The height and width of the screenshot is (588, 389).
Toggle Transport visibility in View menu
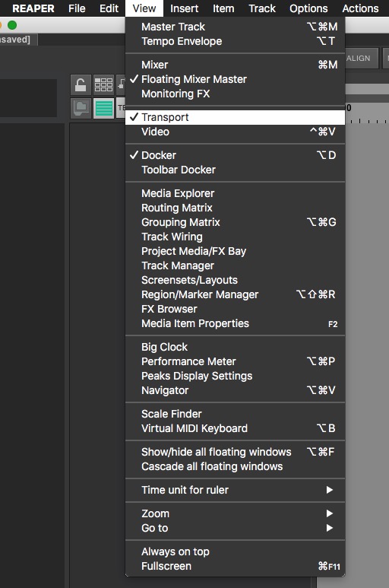[235, 117]
